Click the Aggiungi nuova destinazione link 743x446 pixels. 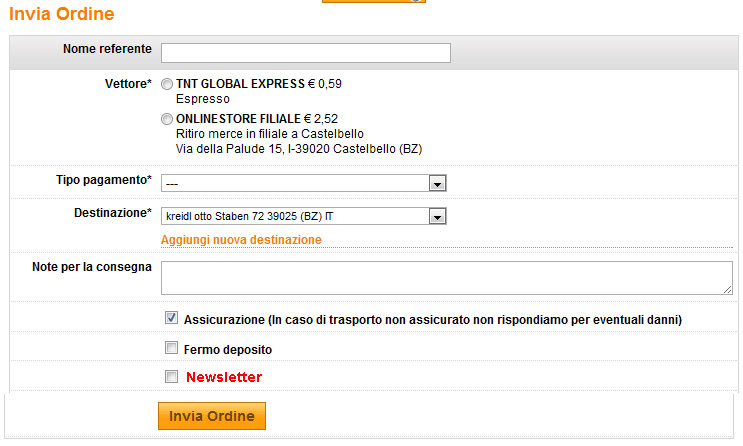241,240
